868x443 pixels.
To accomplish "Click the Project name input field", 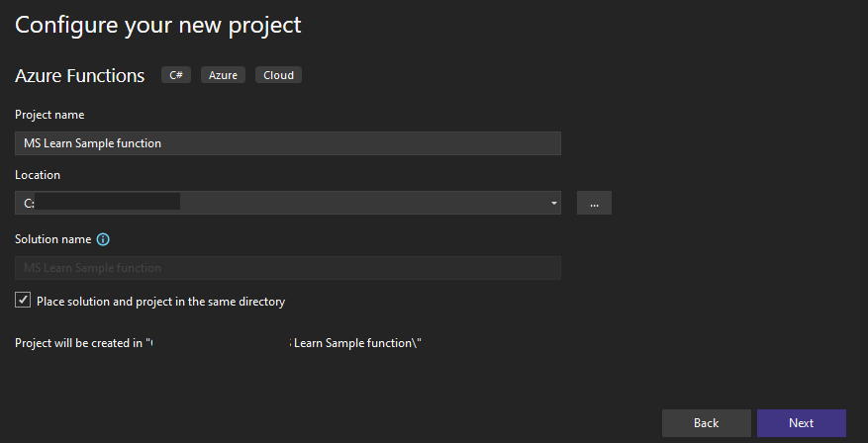I will pyautogui.click(x=288, y=143).
